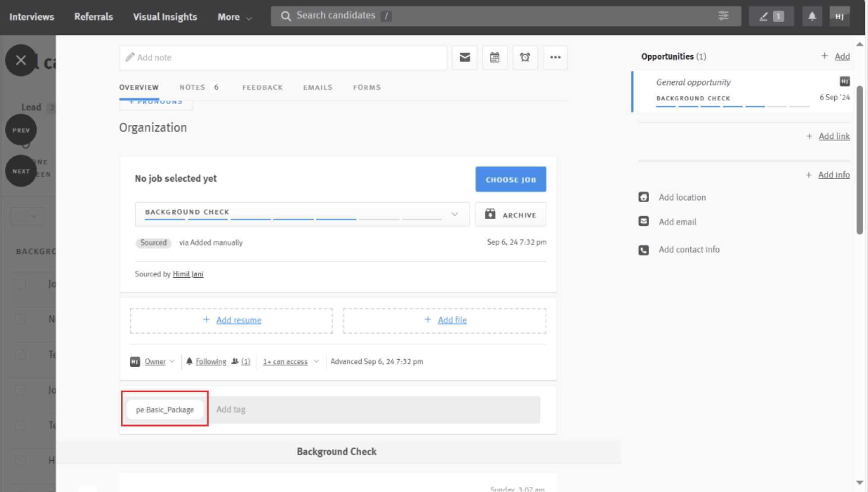Check the first candidate row checkbox
Viewport: 868px width, 492px height.
[21, 284]
